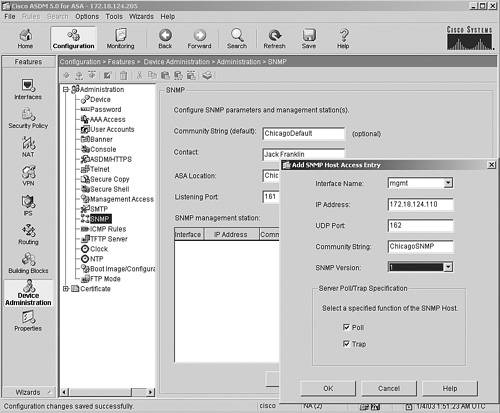
Task: Go Forward using the toolbar arrow
Action: tap(199, 38)
